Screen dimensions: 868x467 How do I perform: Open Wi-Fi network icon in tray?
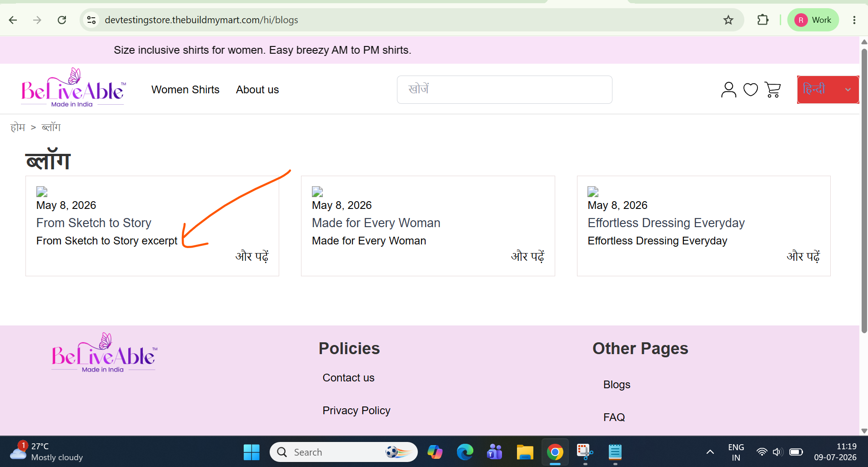point(762,452)
